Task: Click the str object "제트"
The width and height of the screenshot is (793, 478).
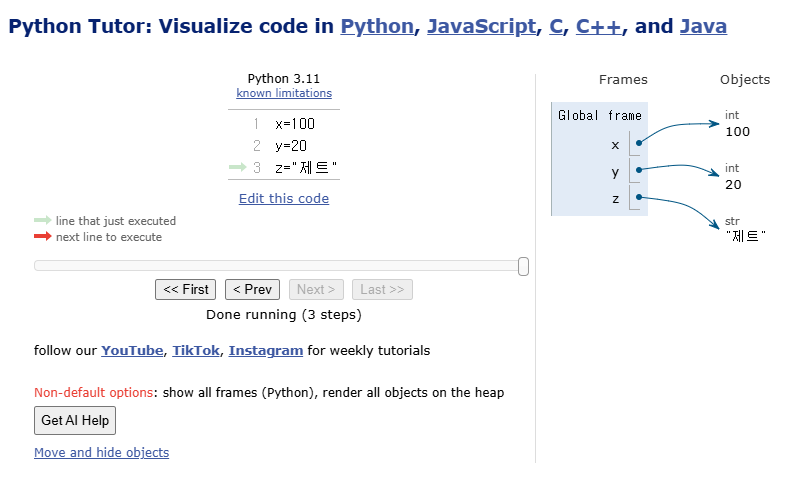Action: (x=744, y=237)
